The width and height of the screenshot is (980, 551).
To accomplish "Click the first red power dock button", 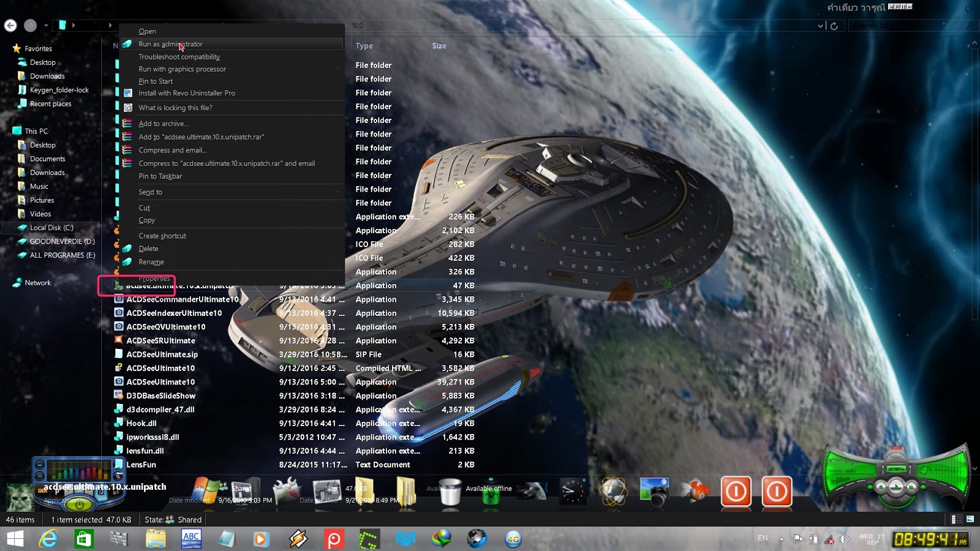I will click(x=736, y=491).
